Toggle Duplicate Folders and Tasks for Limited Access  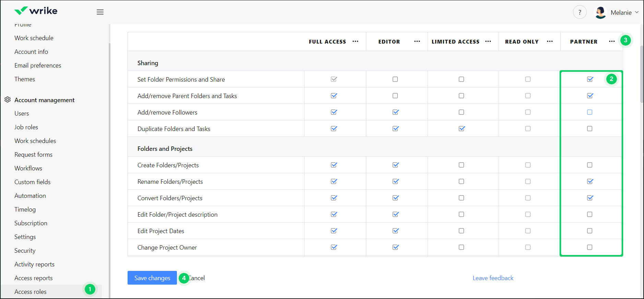click(x=462, y=129)
